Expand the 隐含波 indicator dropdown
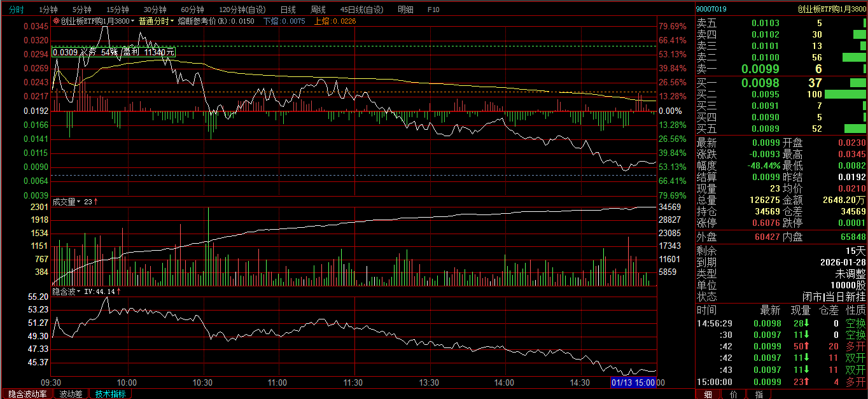The width and height of the screenshot is (868, 399). [80, 291]
